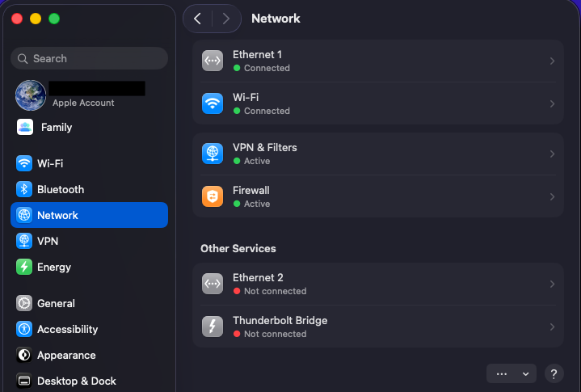Click Not connected under Ethernet 2
Screen dimensions: 581x392
click(275, 291)
